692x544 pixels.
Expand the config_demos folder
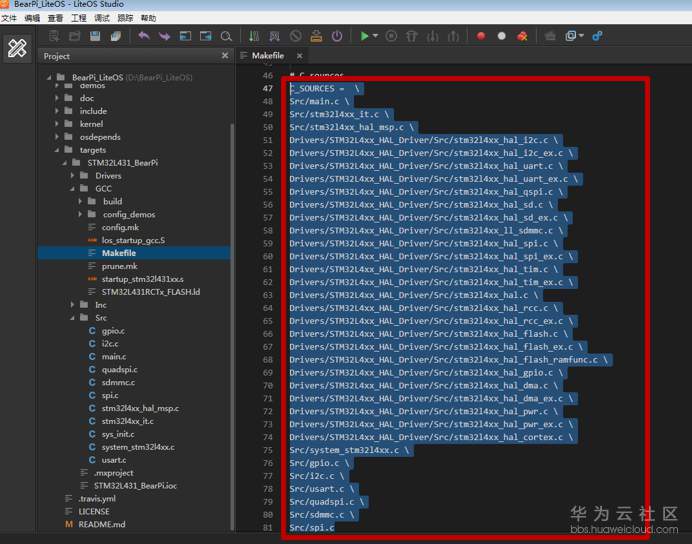click(x=80, y=214)
